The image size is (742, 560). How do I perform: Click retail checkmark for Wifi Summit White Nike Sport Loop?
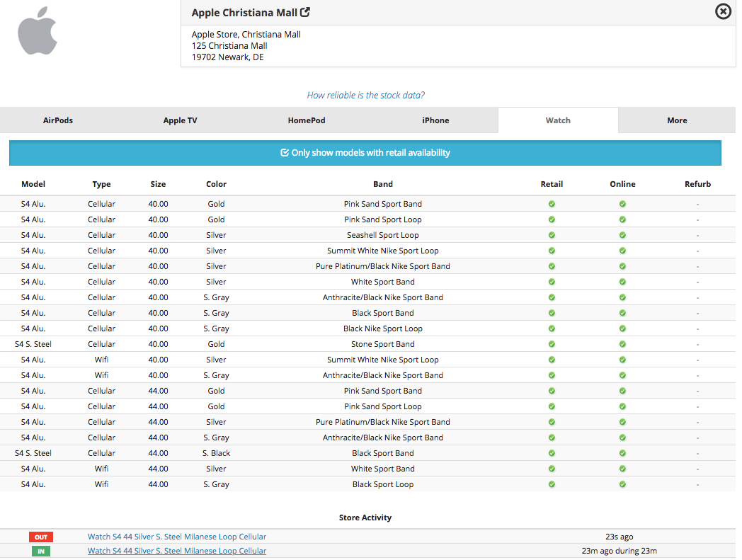tap(552, 360)
